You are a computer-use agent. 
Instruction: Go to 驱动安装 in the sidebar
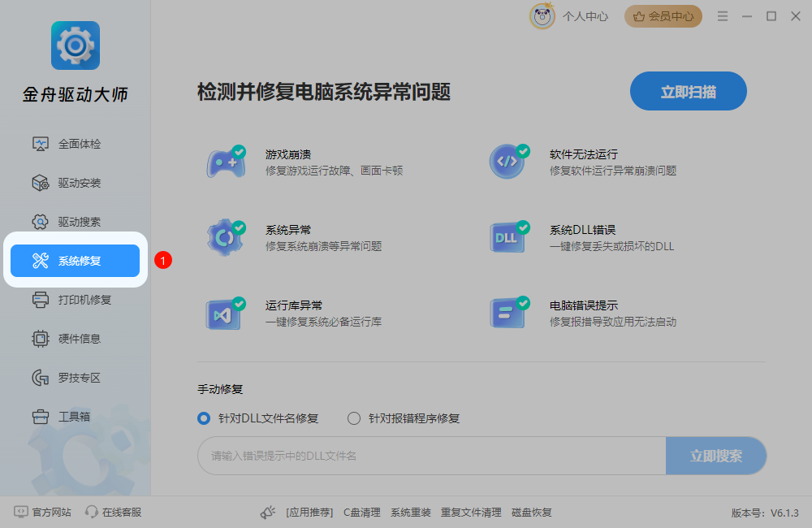75,183
